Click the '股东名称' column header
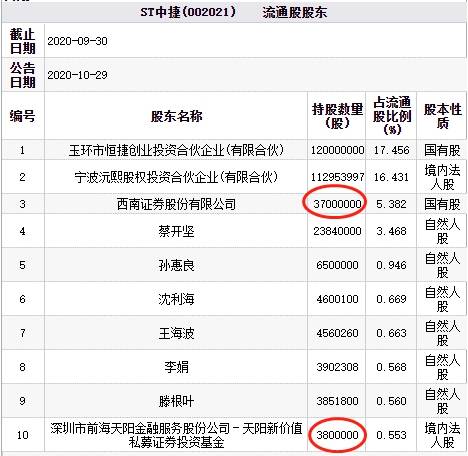Image resolution: width=468 pixels, height=456 pixels. click(x=176, y=116)
